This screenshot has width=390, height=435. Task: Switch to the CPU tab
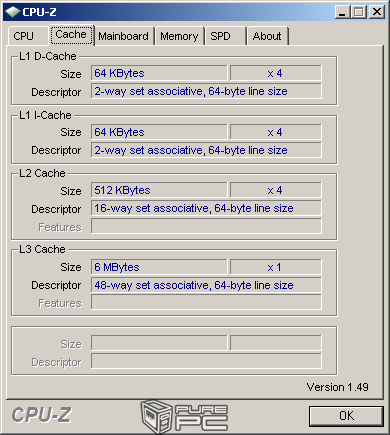click(28, 36)
